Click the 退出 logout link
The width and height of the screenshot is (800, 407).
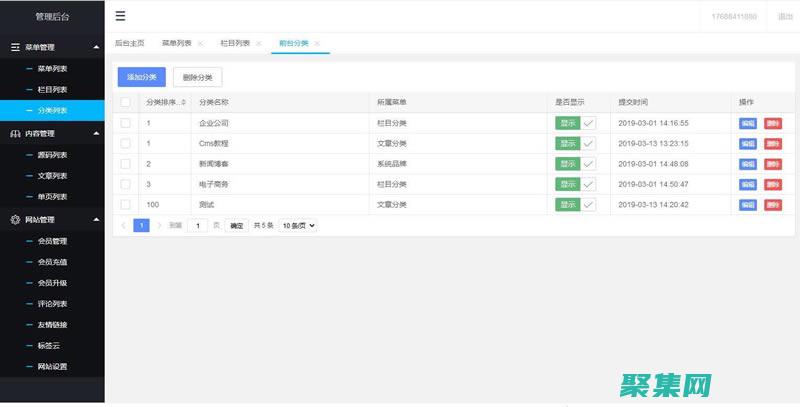pyautogui.click(x=785, y=17)
